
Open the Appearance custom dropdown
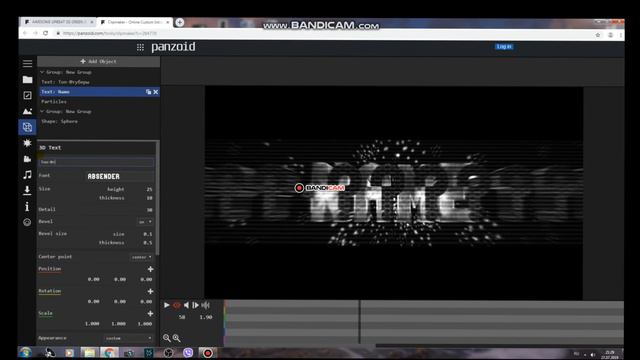[x=129, y=338]
